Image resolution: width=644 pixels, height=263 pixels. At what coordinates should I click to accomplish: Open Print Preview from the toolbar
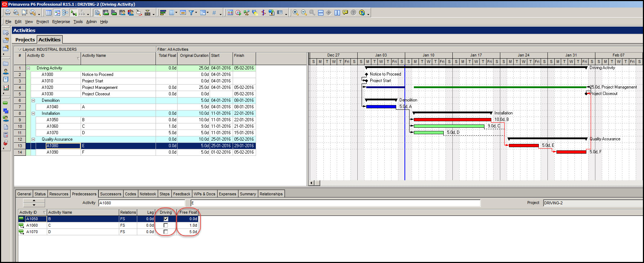(16, 13)
